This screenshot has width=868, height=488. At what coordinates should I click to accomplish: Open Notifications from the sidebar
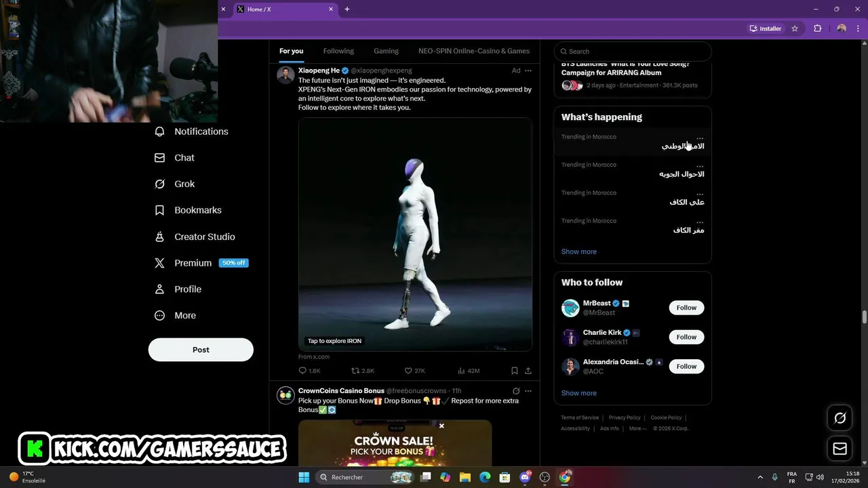click(x=191, y=131)
